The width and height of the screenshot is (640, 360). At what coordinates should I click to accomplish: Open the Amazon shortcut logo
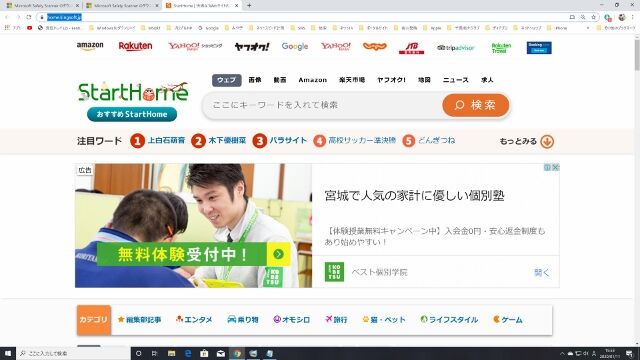click(x=90, y=46)
